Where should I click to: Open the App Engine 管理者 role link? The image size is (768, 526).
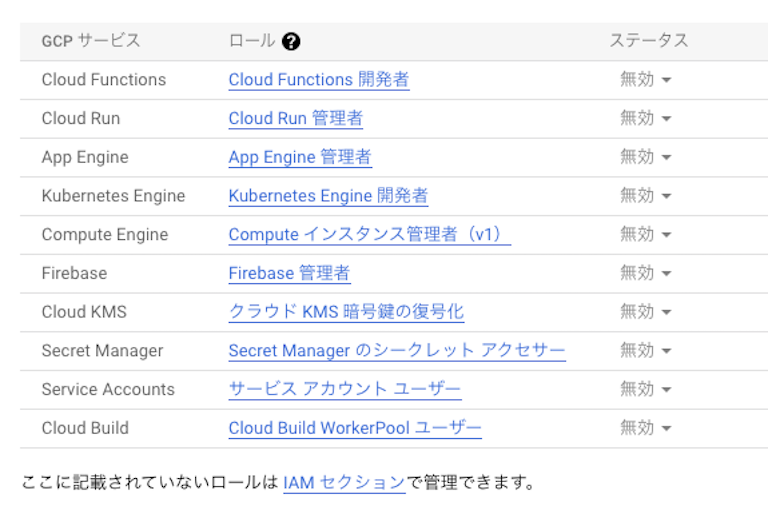pyautogui.click(x=300, y=157)
